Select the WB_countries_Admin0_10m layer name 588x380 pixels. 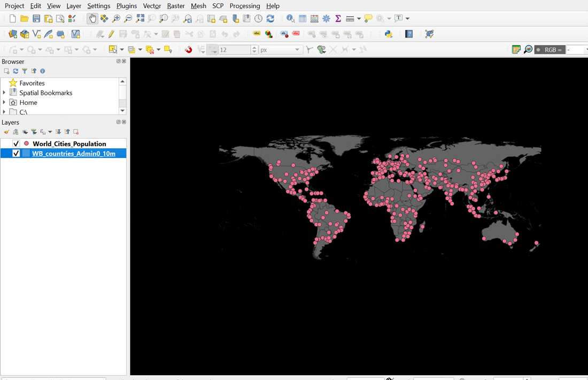pyautogui.click(x=74, y=154)
